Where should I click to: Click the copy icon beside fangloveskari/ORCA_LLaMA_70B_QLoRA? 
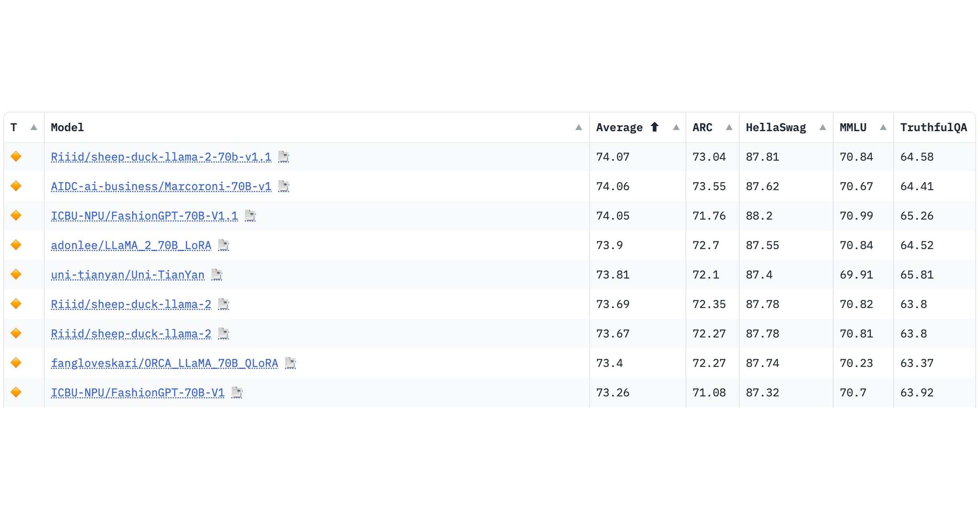[x=291, y=363]
